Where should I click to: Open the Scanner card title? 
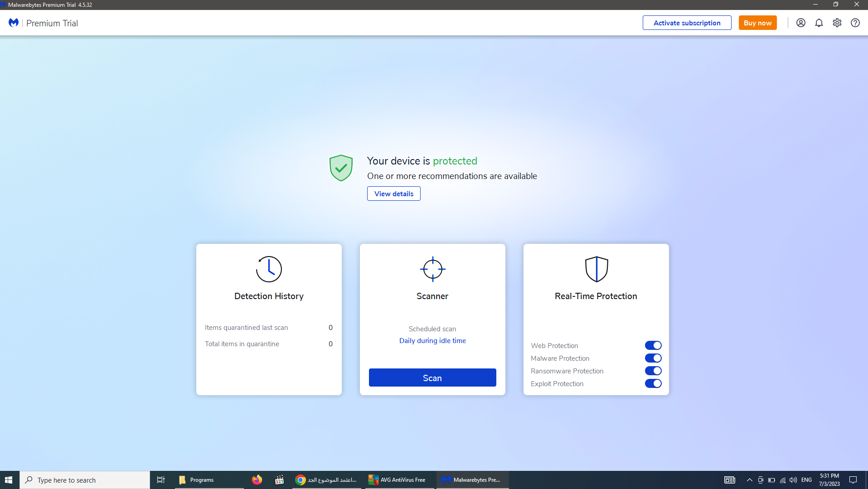432,296
